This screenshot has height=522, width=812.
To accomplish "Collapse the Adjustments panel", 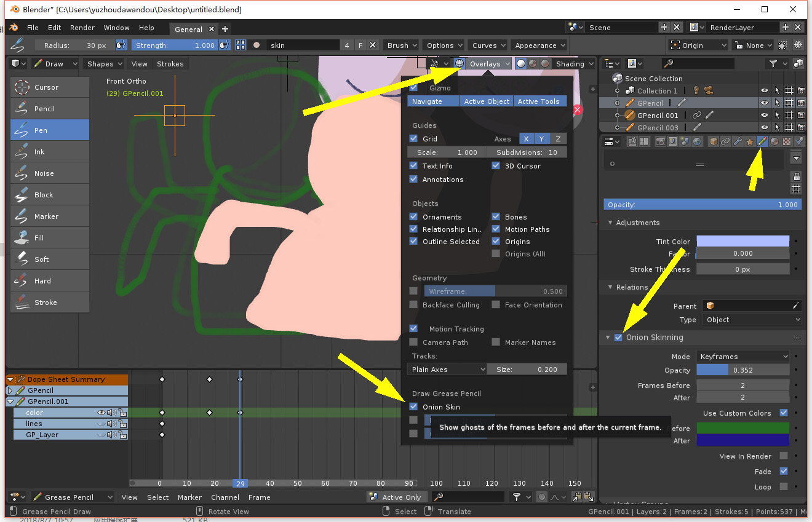I will [637, 223].
